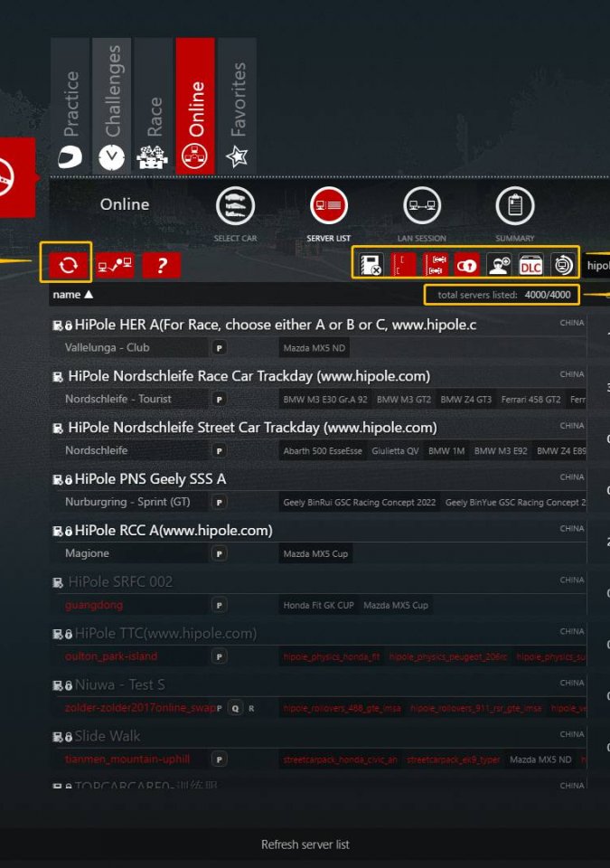Open the Favorites tab
This screenshot has width=610, height=868.
[237, 106]
